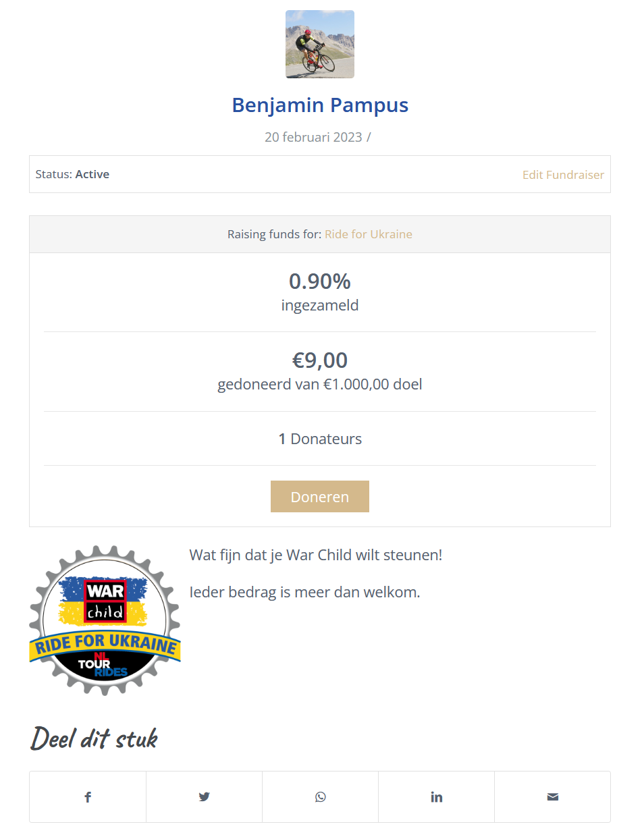The height and width of the screenshot is (839, 644).
Task: Click the Edit Fundraiser link
Action: coord(563,175)
